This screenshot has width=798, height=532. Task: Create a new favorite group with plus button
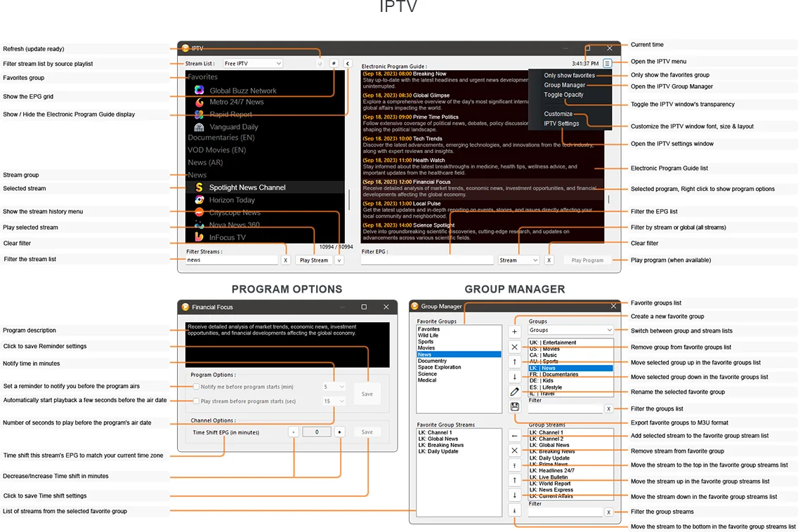tap(514, 331)
